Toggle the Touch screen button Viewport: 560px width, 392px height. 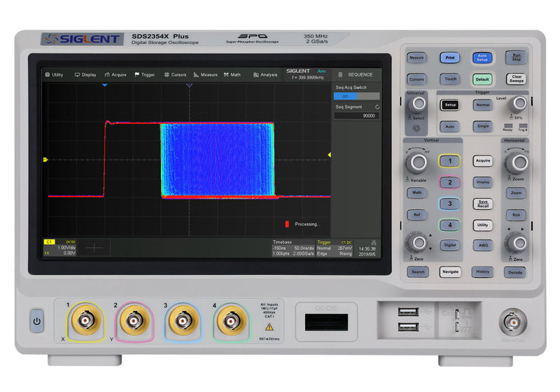(450, 79)
